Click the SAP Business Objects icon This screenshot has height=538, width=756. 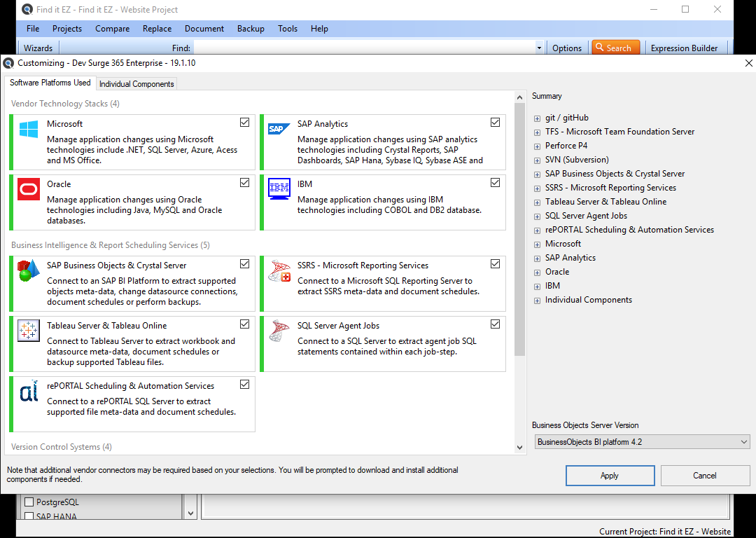[x=29, y=270]
